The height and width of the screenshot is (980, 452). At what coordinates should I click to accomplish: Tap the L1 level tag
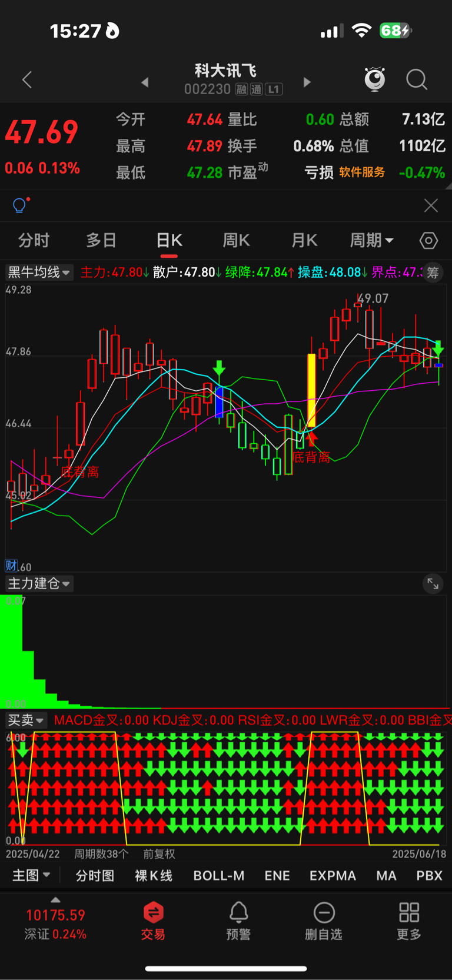click(274, 89)
